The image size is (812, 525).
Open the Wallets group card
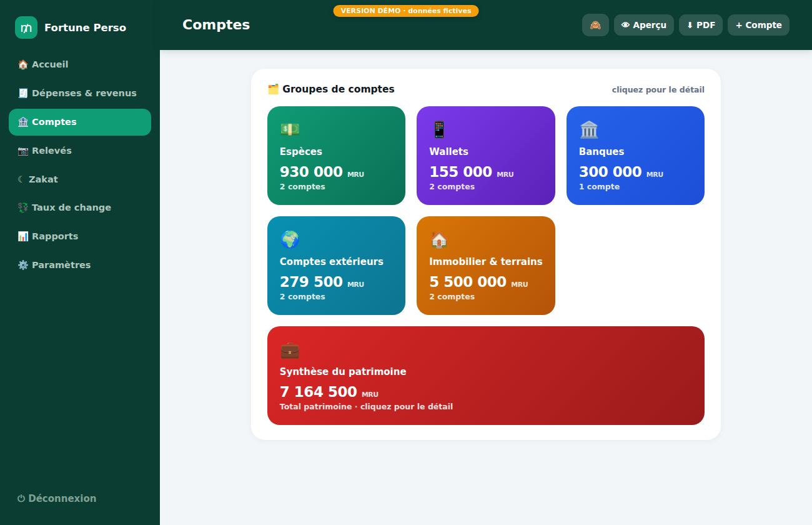(x=486, y=156)
